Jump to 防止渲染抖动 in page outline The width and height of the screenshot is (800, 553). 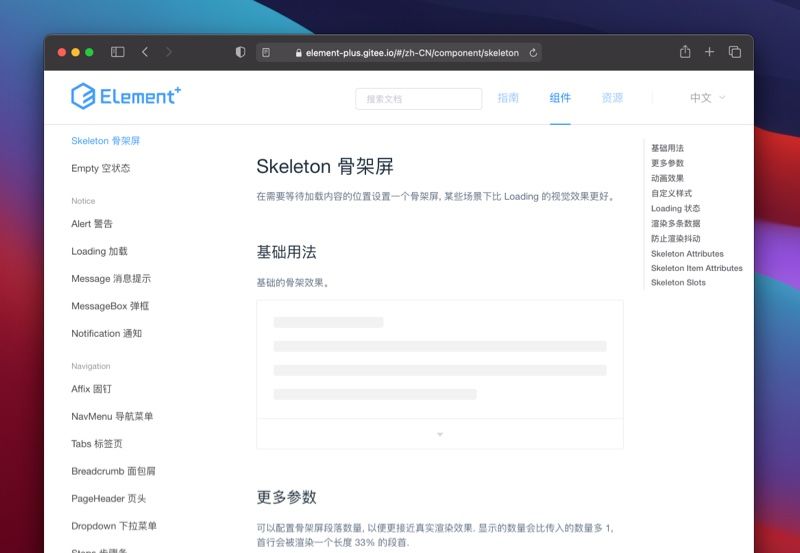click(x=676, y=238)
